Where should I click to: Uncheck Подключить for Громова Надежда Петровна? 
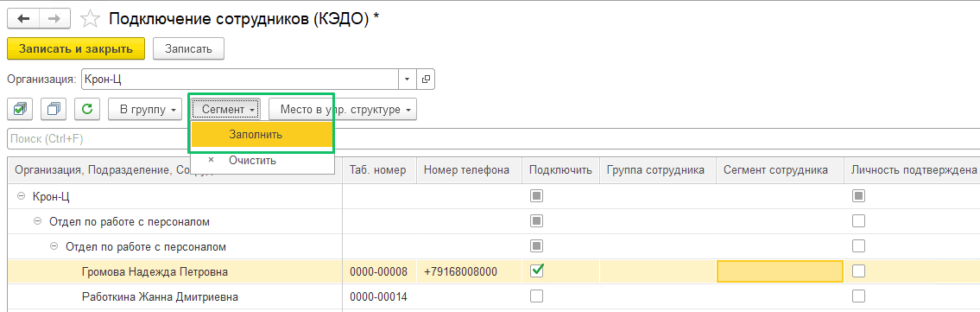536,271
